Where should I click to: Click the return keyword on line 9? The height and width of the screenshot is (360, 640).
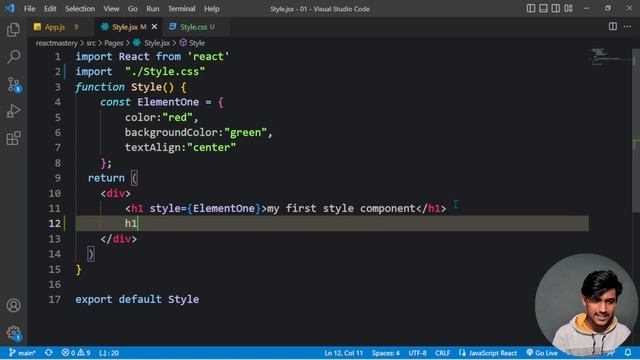(106, 178)
